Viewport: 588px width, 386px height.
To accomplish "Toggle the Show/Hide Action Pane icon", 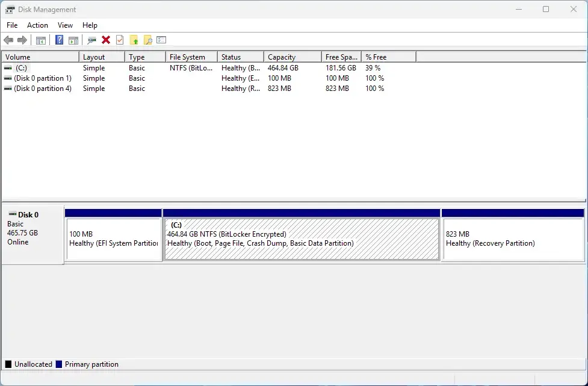I will coord(73,40).
